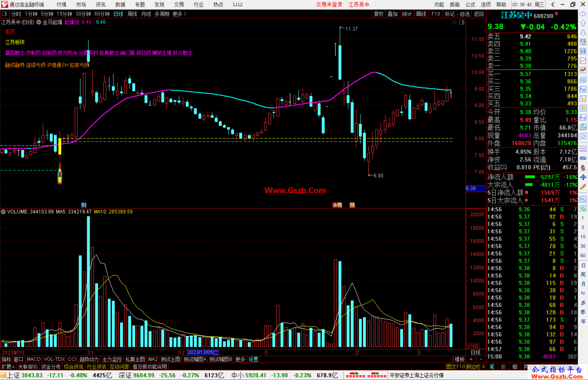The height and width of the screenshot is (380, 588).
Task: Select the 30分钟 period tab
Action: click(x=83, y=14)
